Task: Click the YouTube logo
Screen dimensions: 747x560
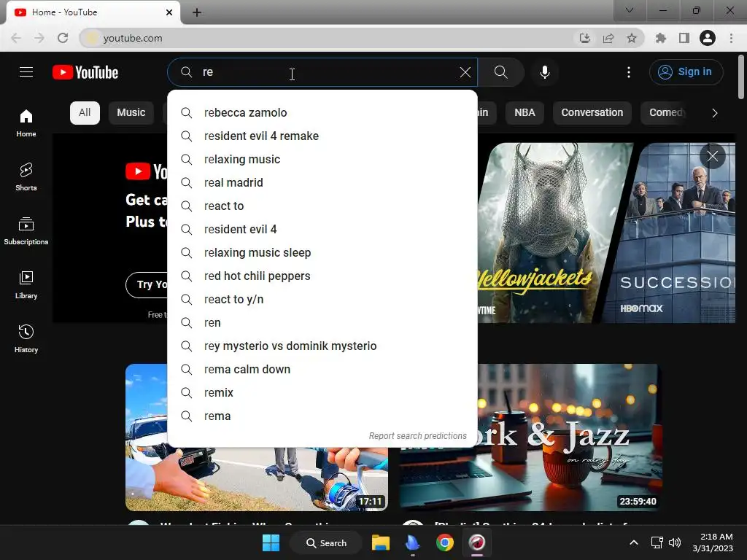Action: (x=85, y=72)
